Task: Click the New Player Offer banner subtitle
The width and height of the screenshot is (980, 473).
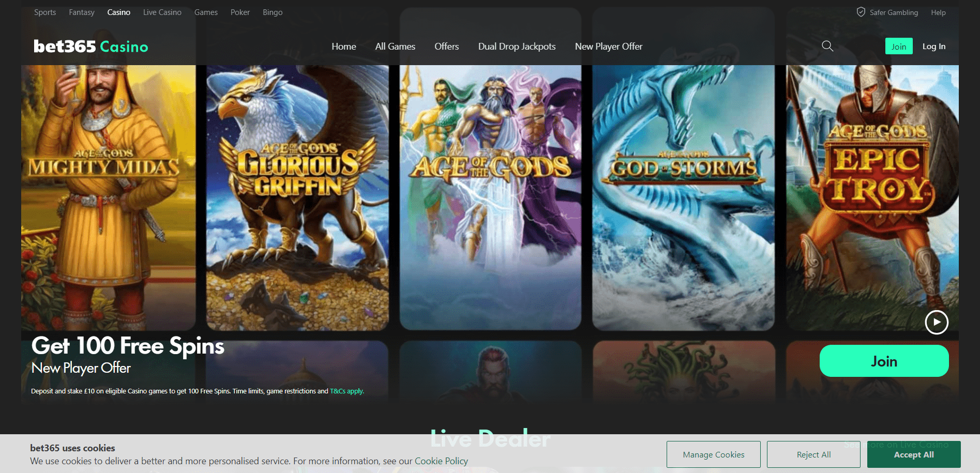Action: (x=81, y=368)
